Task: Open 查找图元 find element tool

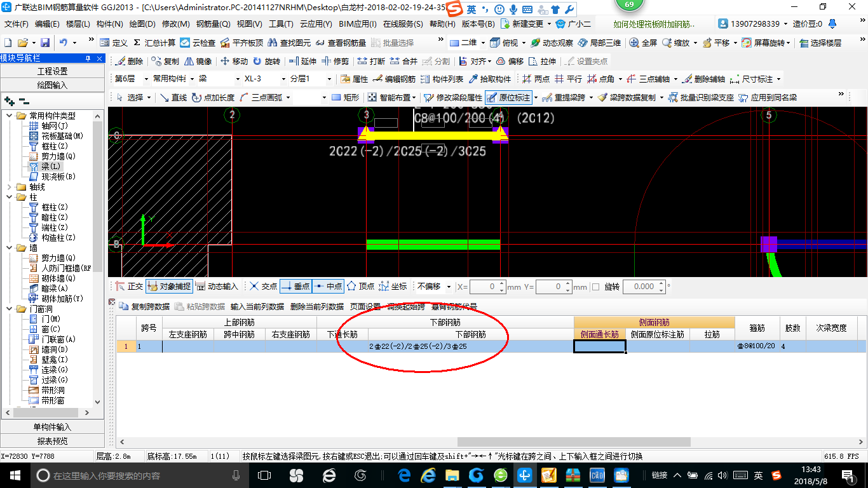Action: pos(290,43)
